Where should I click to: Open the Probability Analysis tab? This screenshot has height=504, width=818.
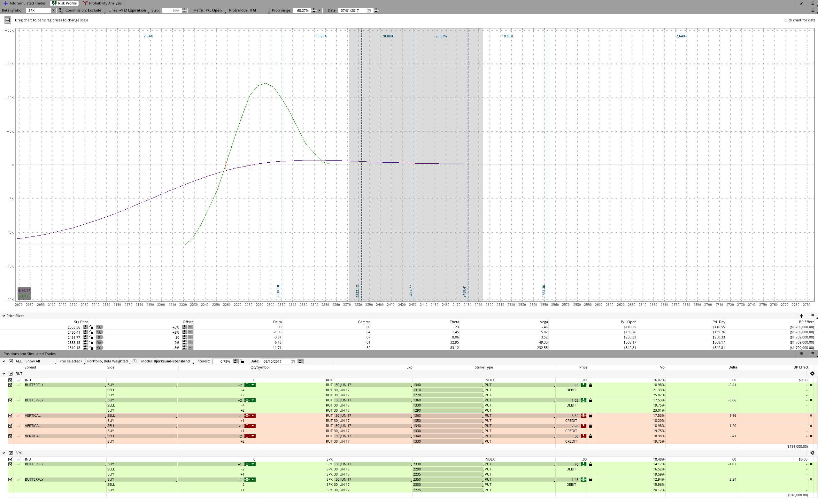point(102,3)
